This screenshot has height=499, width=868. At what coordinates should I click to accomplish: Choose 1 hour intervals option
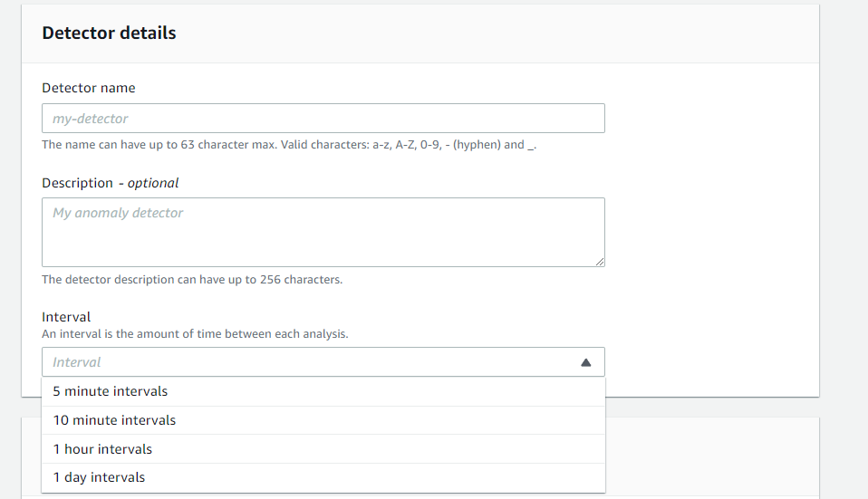click(x=323, y=449)
